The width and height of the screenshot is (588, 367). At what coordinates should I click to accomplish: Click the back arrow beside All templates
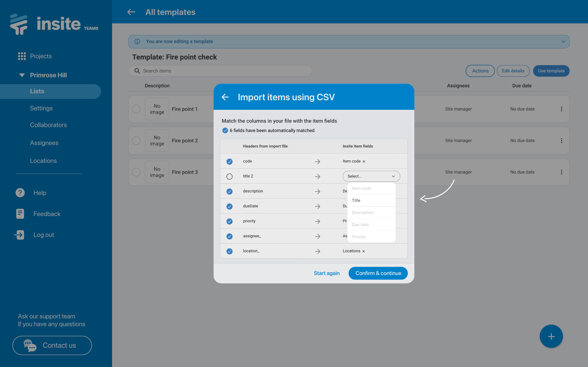coord(131,12)
